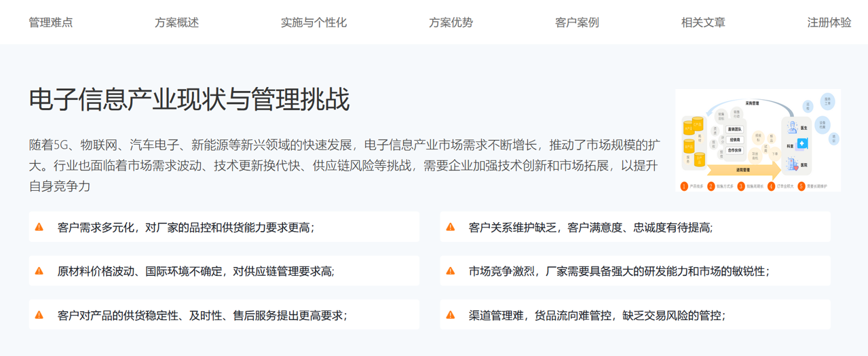Enlarge the 采购管理 flow diagram thumbnail
This screenshot has height=356, width=868.
pyautogui.click(x=758, y=140)
